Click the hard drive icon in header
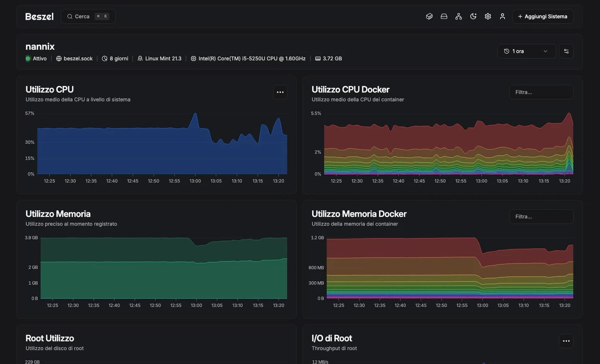Viewport: 600px width, 364px height. pyautogui.click(x=444, y=16)
